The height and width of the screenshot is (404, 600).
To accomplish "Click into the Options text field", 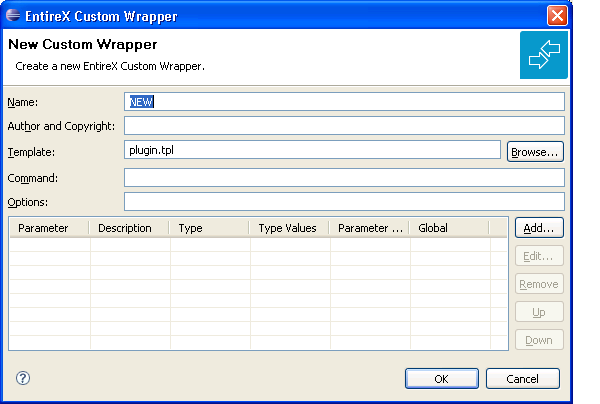I will pyautogui.click(x=344, y=202).
